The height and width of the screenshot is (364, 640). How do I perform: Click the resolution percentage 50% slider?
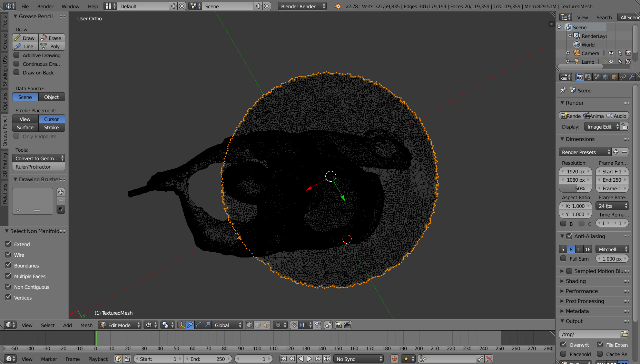tap(575, 188)
